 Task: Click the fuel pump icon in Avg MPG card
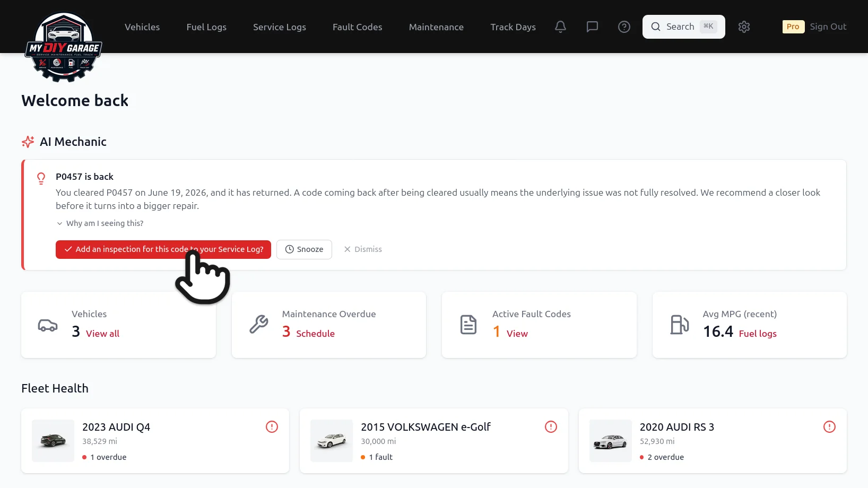pyautogui.click(x=679, y=325)
